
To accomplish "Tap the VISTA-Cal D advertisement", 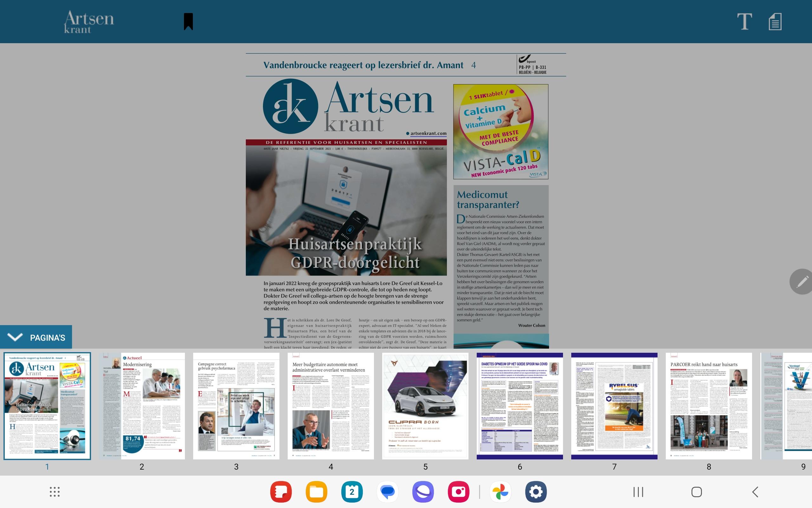I will click(x=501, y=132).
